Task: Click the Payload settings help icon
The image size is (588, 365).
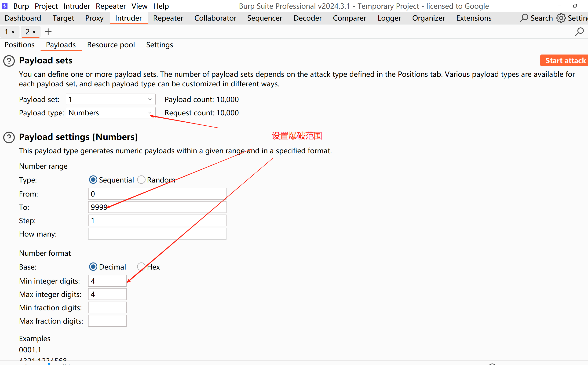Action: click(x=9, y=137)
